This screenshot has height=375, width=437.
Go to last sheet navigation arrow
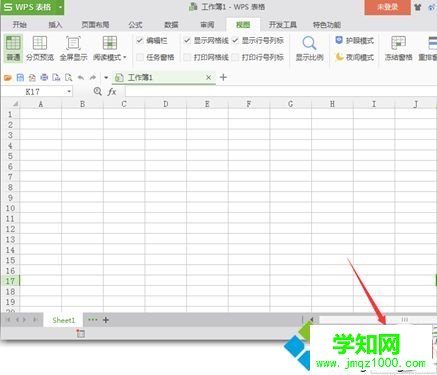coord(35,320)
